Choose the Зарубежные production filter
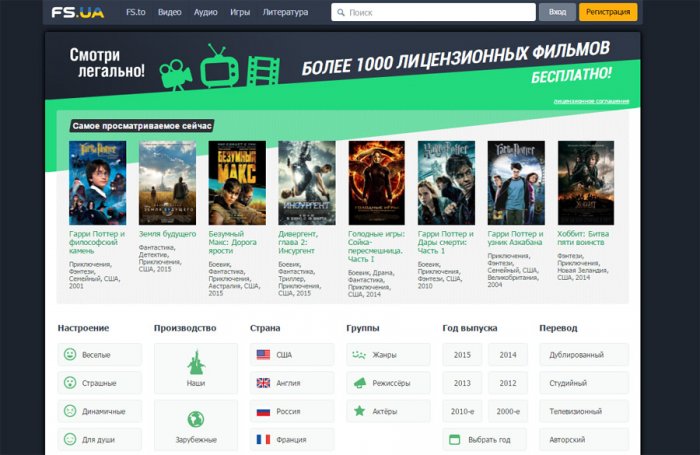The width and height of the screenshot is (700, 455). point(196,425)
